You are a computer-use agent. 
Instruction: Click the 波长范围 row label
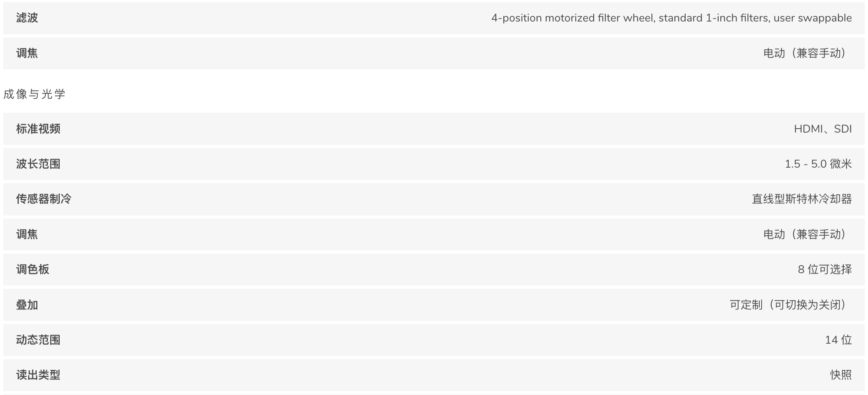coord(38,164)
